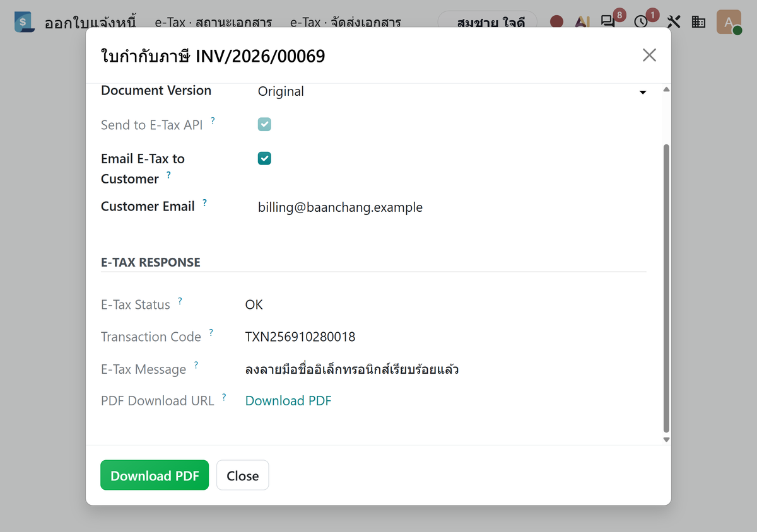Image resolution: width=757 pixels, height=532 pixels.
Task: Open the debug tools wrench icon
Action: click(674, 22)
